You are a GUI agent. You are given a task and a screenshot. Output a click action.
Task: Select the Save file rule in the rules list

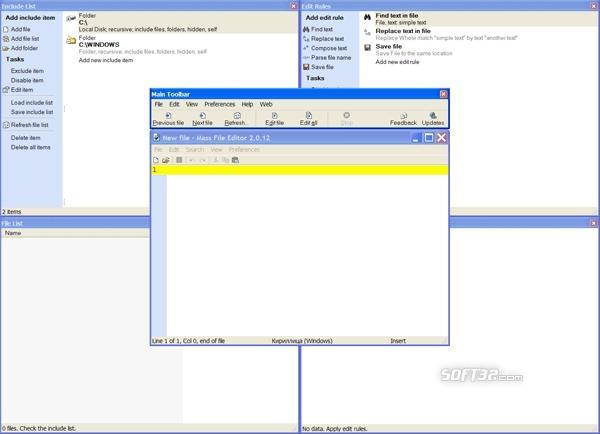pyautogui.click(x=478, y=50)
